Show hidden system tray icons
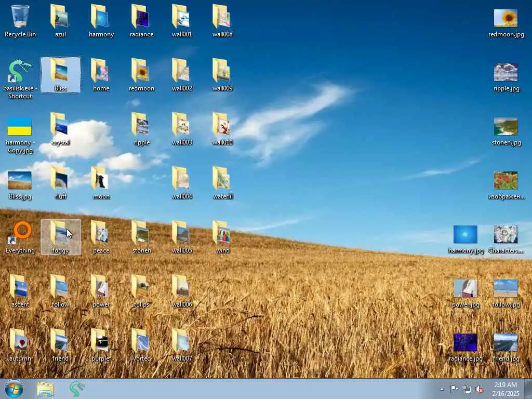The height and width of the screenshot is (399, 532). (442, 390)
